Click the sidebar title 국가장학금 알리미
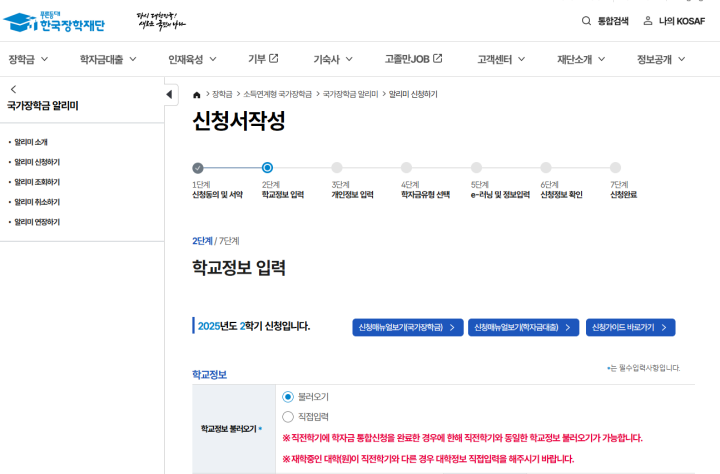This screenshot has width=720, height=474. (x=43, y=106)
